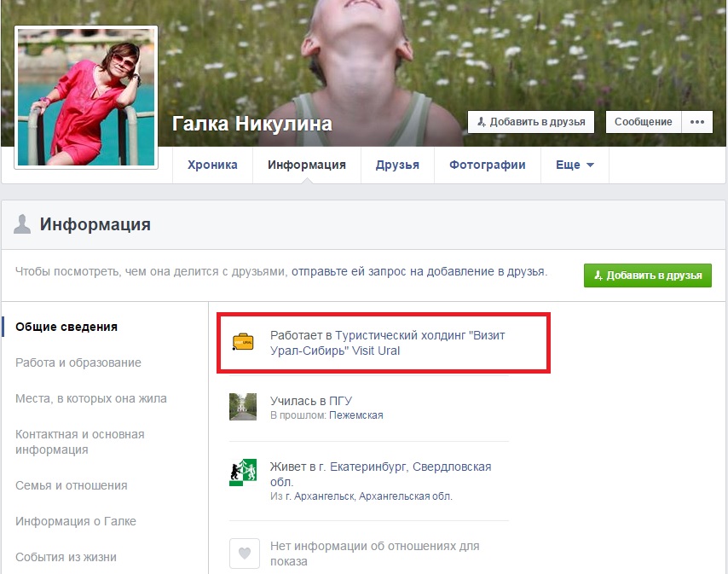Open the profile photo thumbnail
728x574 pixels.
[86, 97]
